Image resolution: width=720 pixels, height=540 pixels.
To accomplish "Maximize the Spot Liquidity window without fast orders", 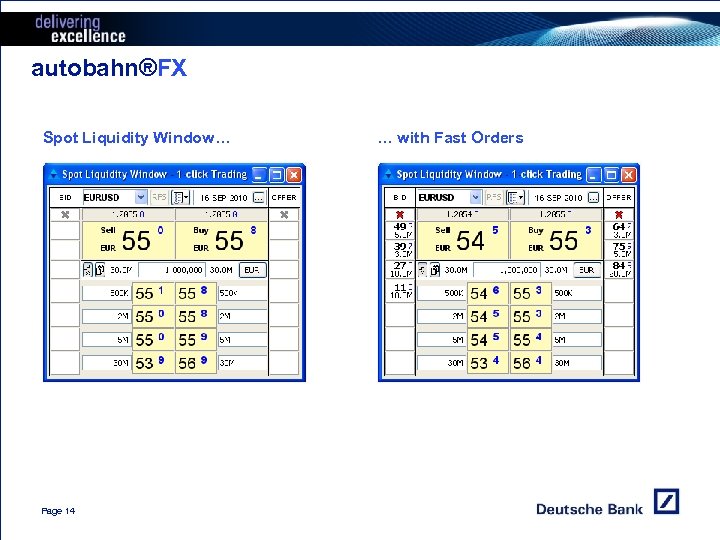I will point(277,174).
